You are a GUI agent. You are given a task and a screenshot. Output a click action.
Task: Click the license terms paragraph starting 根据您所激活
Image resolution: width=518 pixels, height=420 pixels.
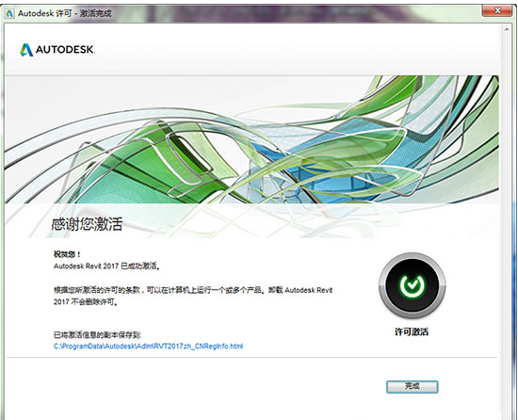pyautogui.click(x=193, y=296)
